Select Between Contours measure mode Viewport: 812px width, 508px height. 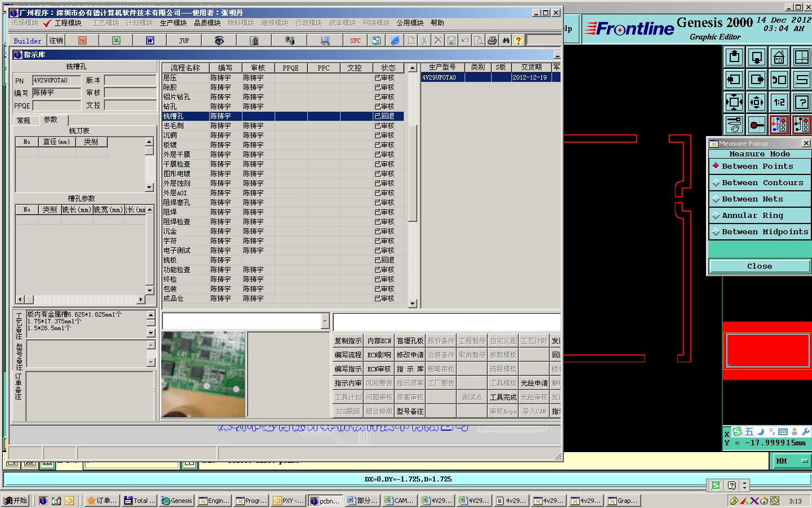[x=760, y=183]
